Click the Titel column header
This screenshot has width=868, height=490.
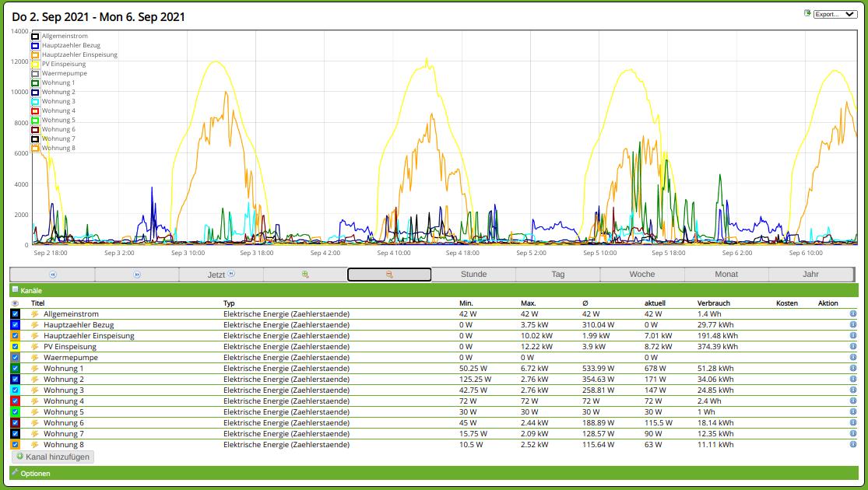tap(37, 303)
